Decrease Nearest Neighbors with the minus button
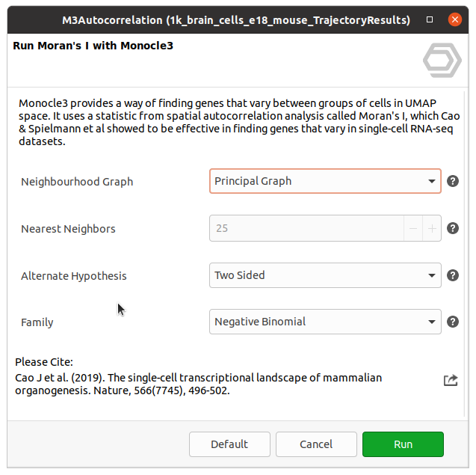The image size is (476, 475). (x=414, y=228)
